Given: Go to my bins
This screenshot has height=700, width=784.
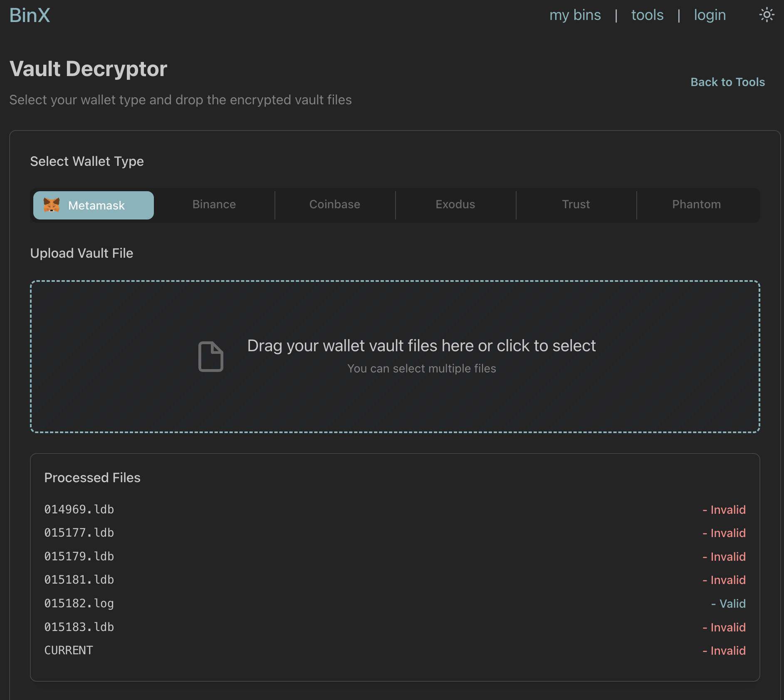Looking at the screenshot, I should coord(575,15).
